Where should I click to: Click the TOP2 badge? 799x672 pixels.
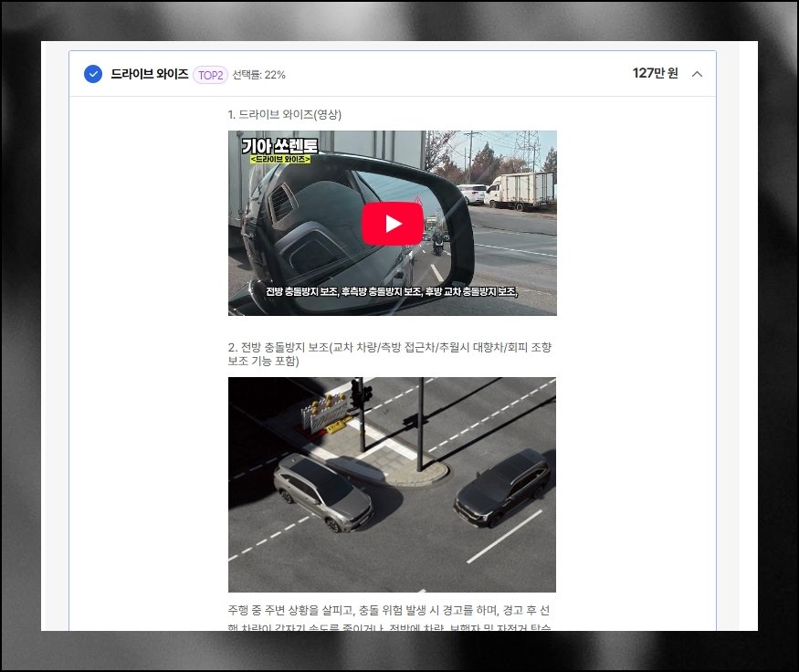coord(210,76)
